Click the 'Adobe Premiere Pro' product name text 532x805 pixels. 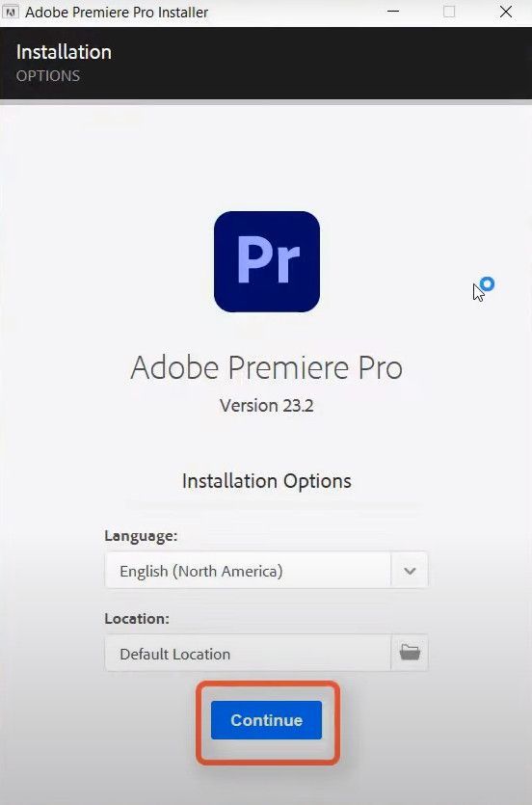(x=267, y=367)
